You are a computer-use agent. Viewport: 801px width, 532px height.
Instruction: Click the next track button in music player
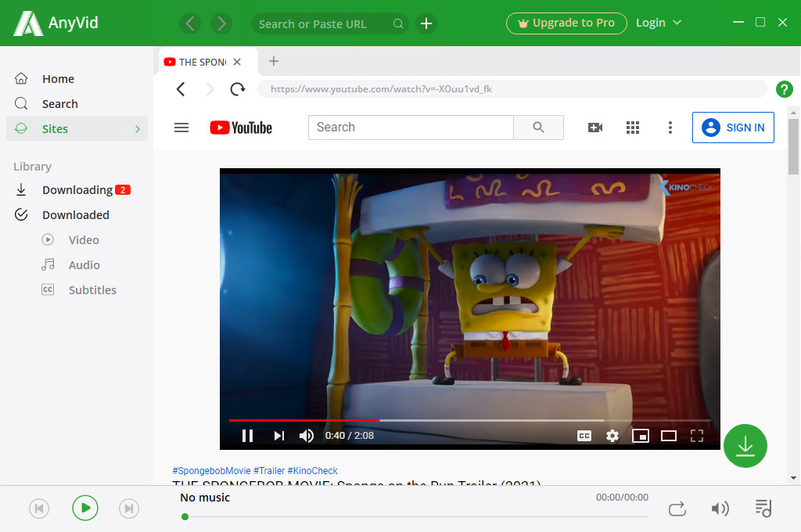pyautogui.click(x=129, y=509)
